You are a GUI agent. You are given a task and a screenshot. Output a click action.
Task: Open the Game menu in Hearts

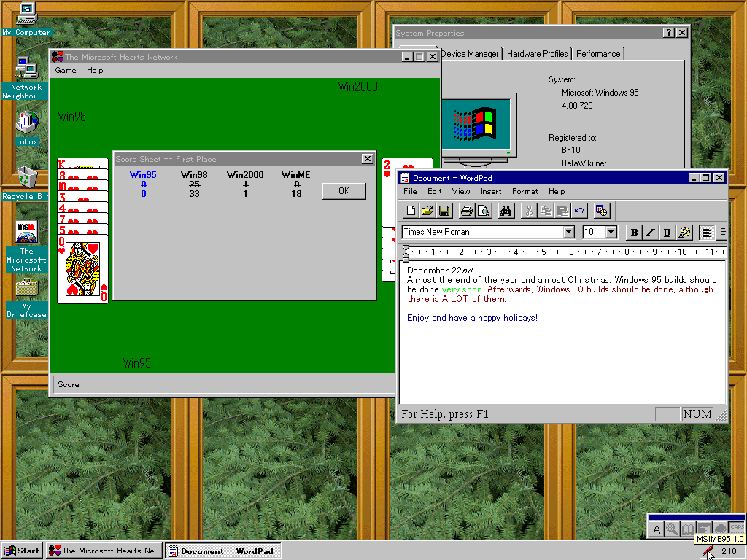click(65, 71)
